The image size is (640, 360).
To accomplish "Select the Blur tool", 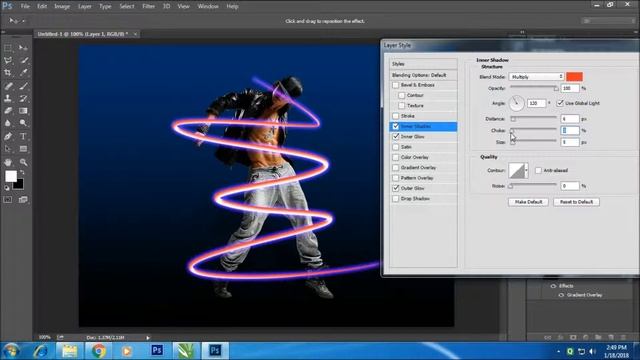I will click(8, 123).
